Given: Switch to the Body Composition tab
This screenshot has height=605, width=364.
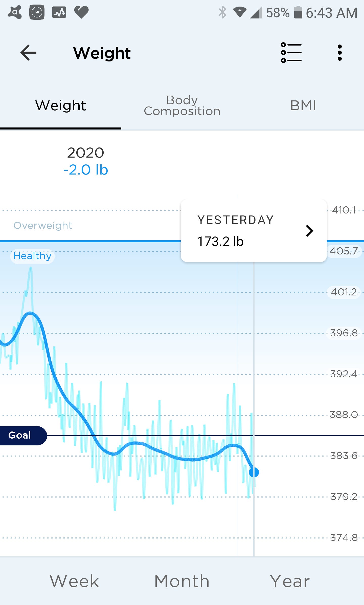Looking at the screenshot, I should [x=182, y=105].
